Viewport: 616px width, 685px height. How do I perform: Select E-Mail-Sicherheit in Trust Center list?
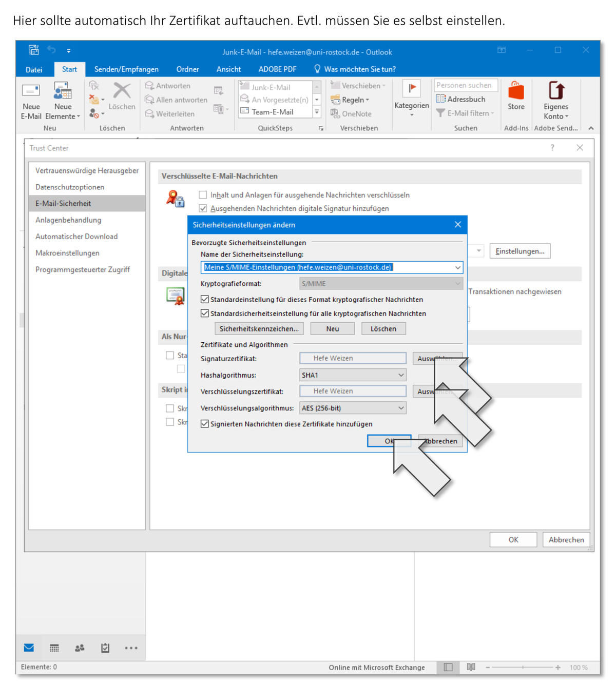87,203
